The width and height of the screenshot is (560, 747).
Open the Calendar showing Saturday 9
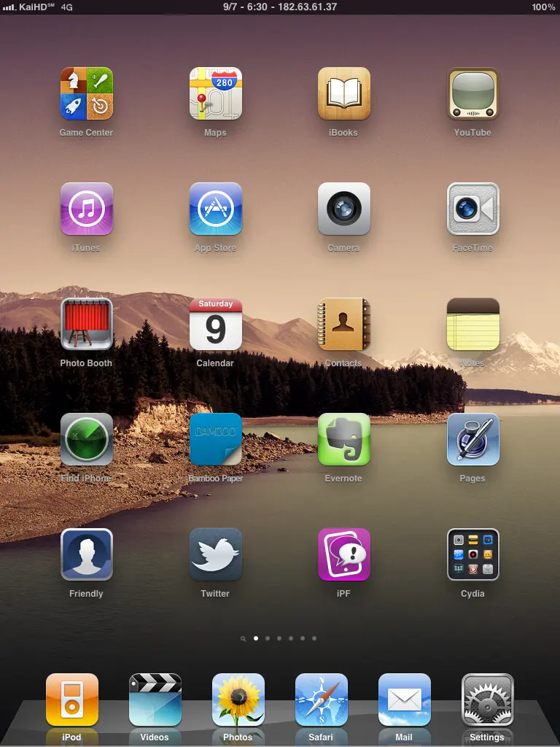pos(215,325)
